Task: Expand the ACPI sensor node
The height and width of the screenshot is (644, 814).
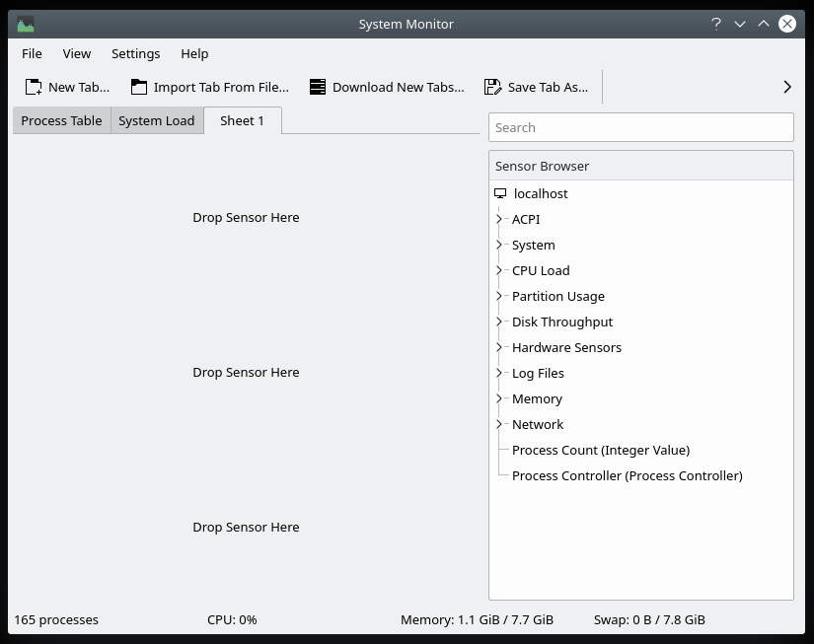Action: coord(499,219)
